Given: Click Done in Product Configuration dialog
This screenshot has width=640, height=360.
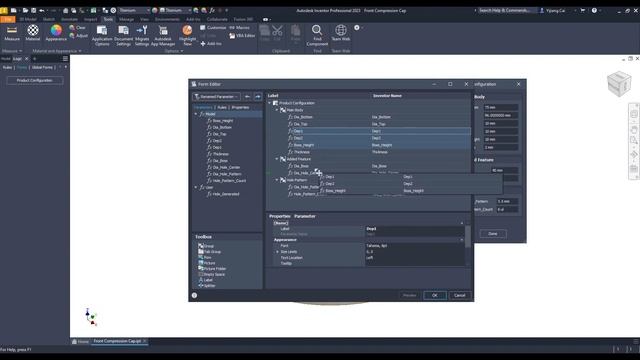Looking at the screenshot, I should 493,234.
